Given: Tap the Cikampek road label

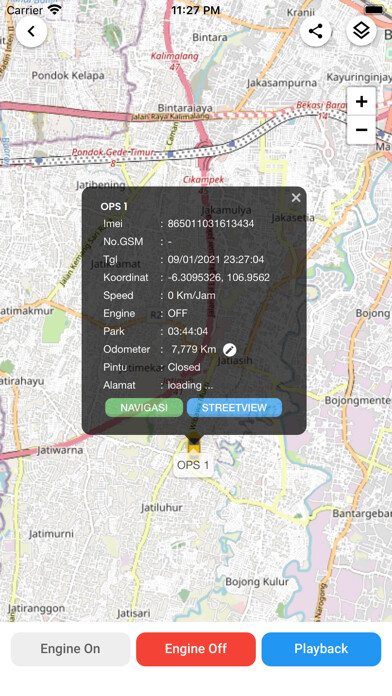Looking at the screenshot, I should click(x=204, y=180).
